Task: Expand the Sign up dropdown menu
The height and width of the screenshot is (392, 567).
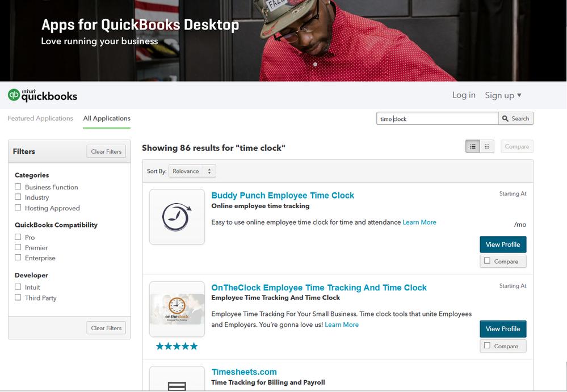Action: [x=503, y=95]
